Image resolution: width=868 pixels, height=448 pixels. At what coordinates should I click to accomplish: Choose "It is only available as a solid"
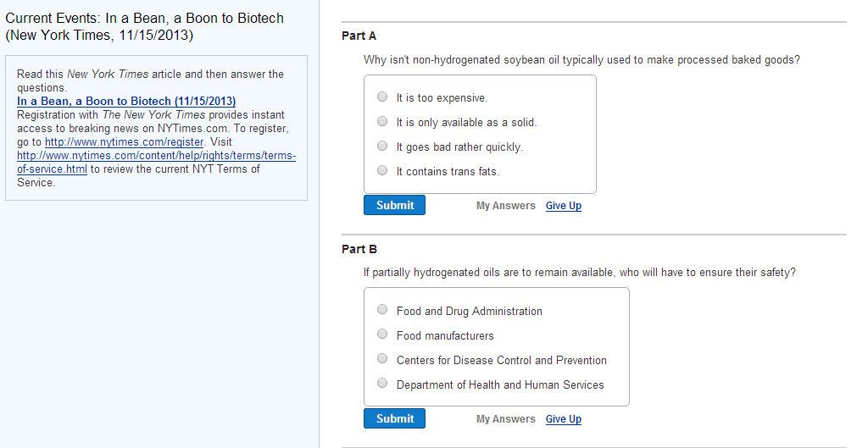[382, 122]
